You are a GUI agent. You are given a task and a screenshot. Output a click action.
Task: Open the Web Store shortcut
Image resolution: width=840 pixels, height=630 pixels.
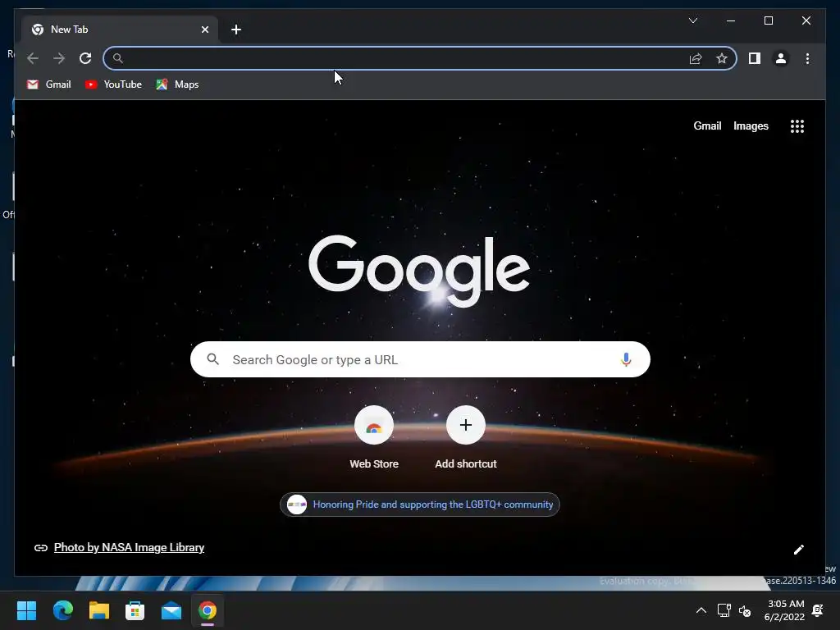(x=374, y=437)
